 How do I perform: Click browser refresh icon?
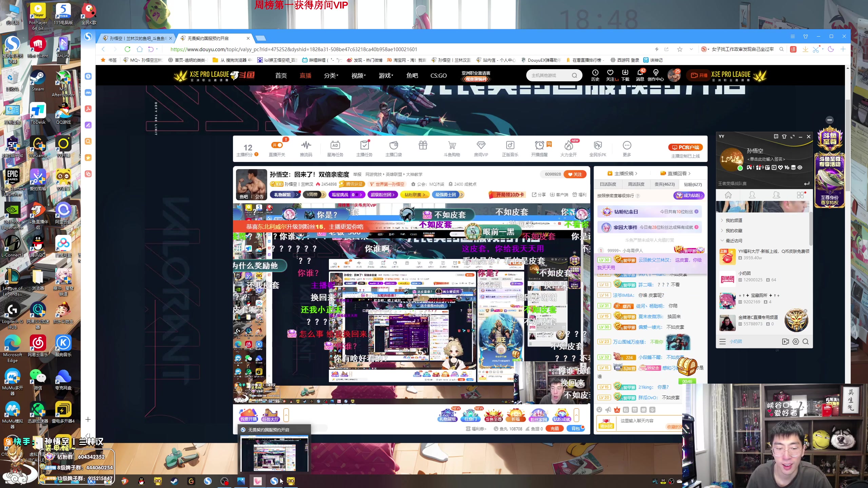pyautogui.click(x=127, y=49)
